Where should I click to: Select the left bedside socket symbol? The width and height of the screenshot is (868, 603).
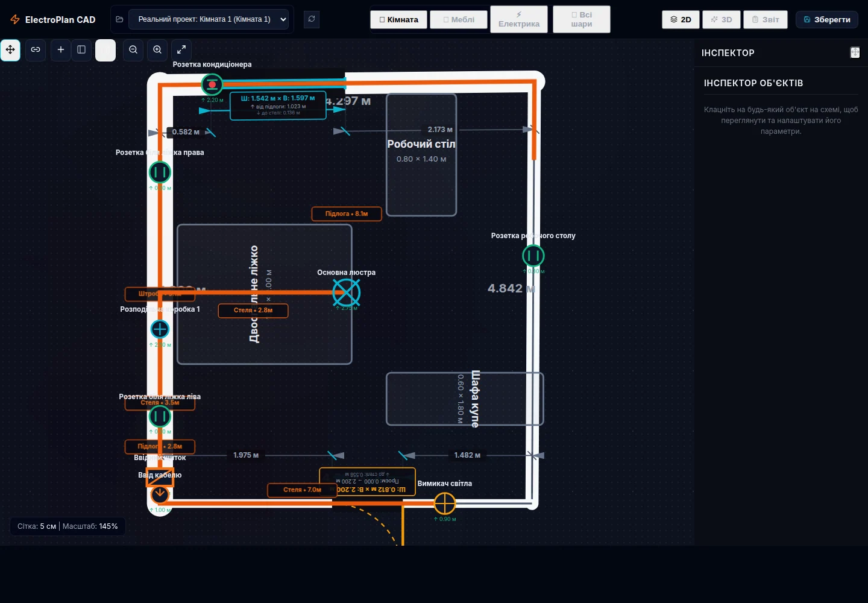tap(160, 416)
